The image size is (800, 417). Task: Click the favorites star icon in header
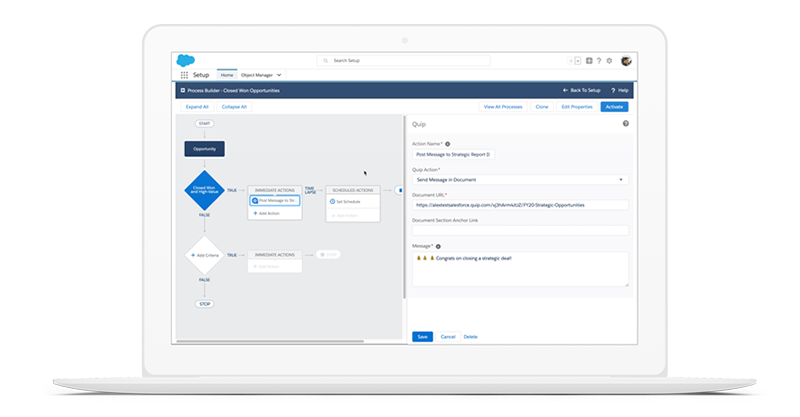click(571, 61)
